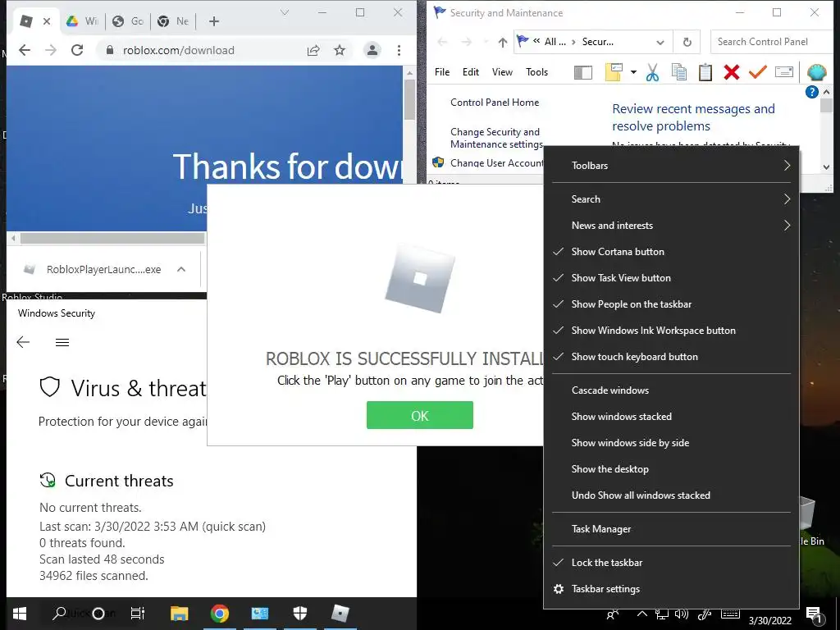Open the Control Panel help question mark

(811, 92)
